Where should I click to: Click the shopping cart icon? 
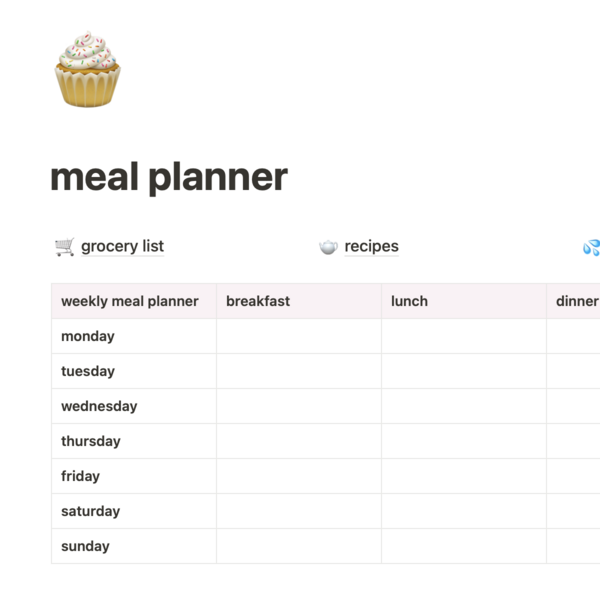pyautogui.click(x=64, y=247)
